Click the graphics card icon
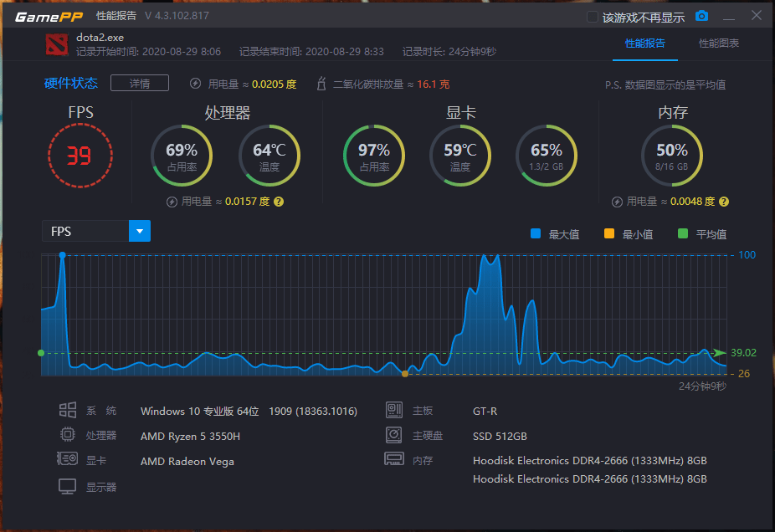775x532 pixels. point(67,459)
